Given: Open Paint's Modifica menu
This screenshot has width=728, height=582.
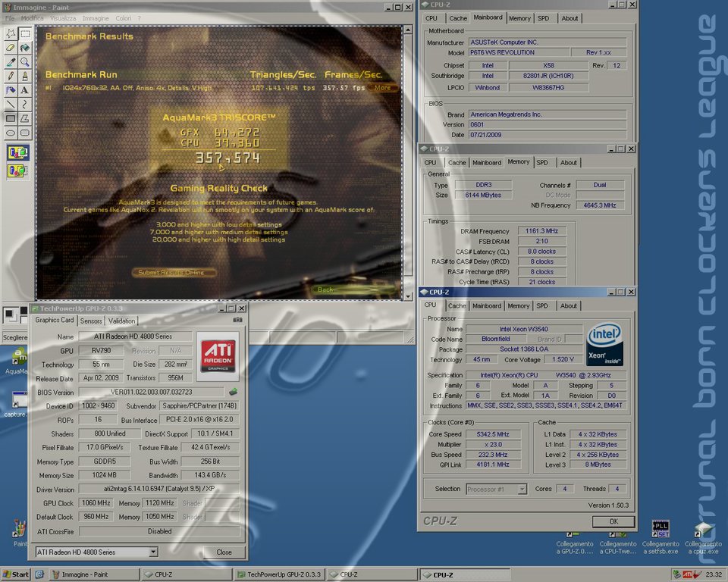Looking at the screenshot, I should (x=32, y=18).
